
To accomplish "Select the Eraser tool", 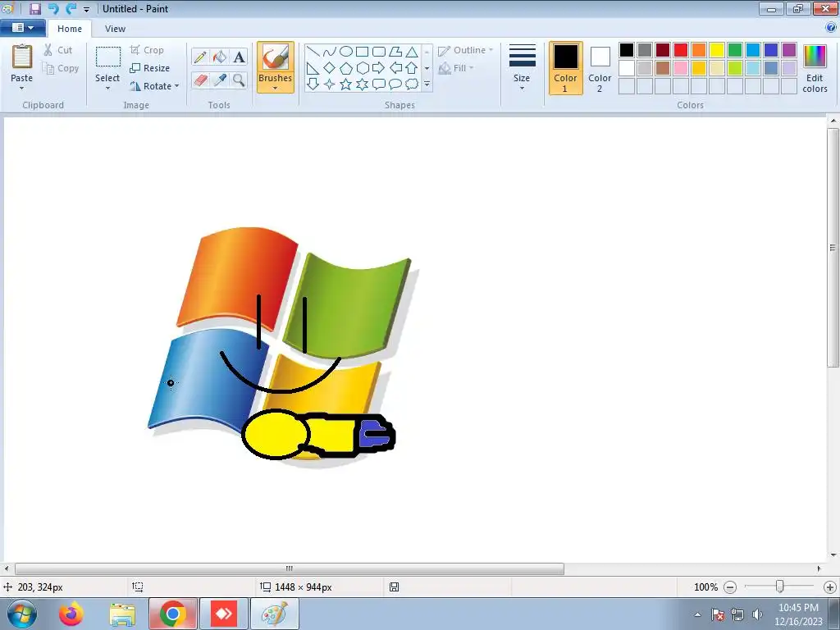I will (200, 80).
